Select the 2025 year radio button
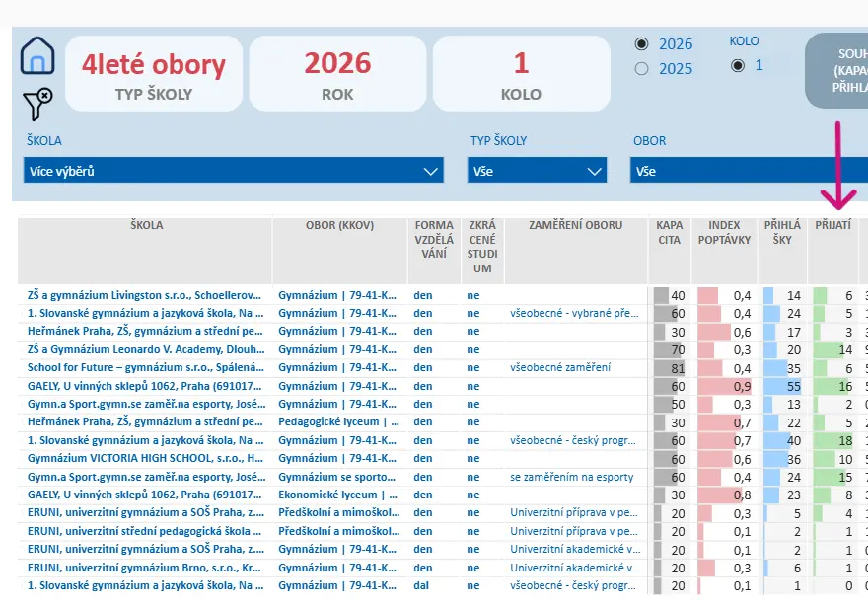 [641, 69]
